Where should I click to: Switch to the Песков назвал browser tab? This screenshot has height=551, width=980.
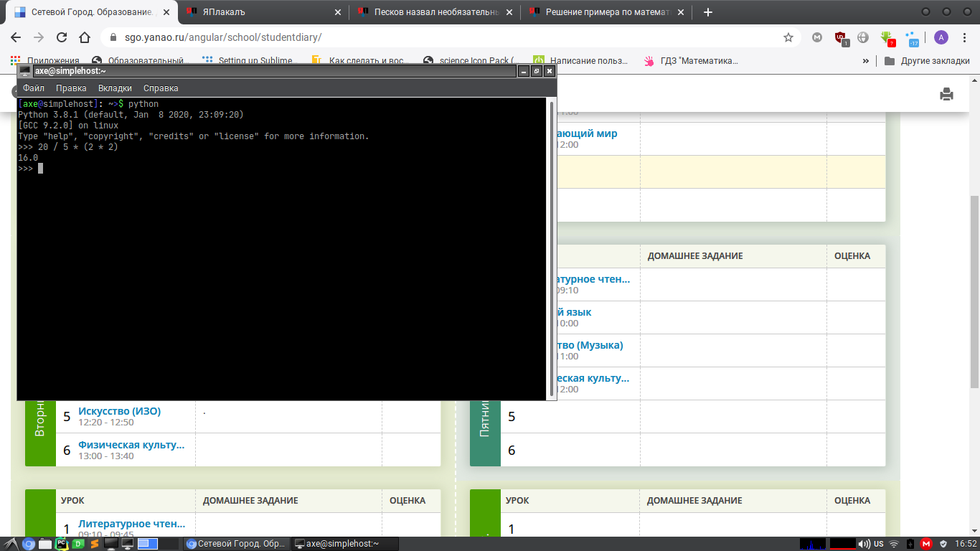tap(435, 12)
